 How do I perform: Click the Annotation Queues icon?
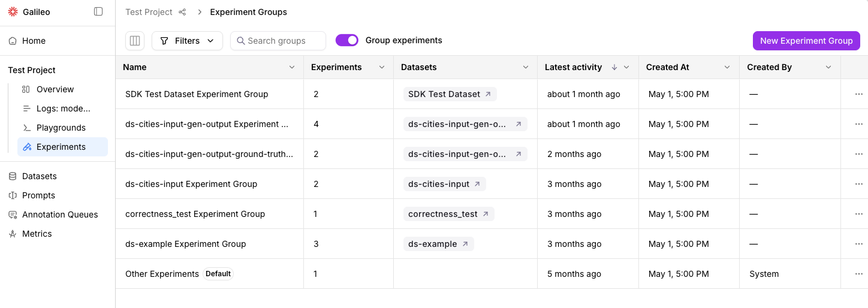pos(13,215)
